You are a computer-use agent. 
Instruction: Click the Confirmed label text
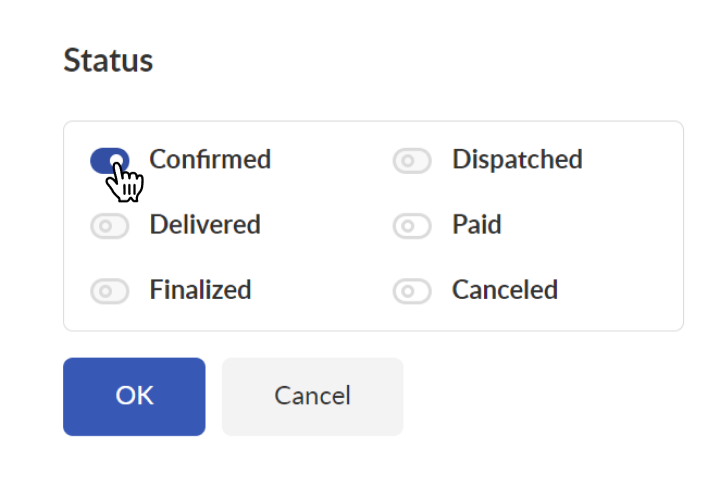point(210,160)
